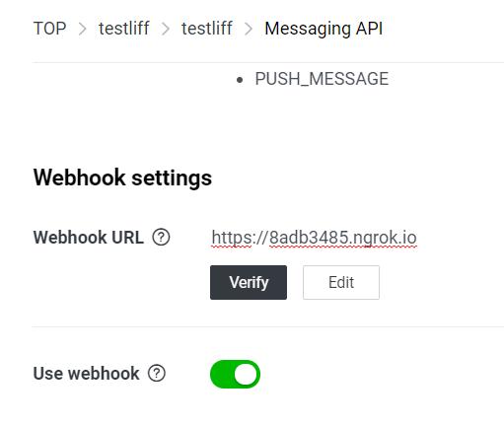Click the divider line below the breadcrumb

click(x=268, y=62)
